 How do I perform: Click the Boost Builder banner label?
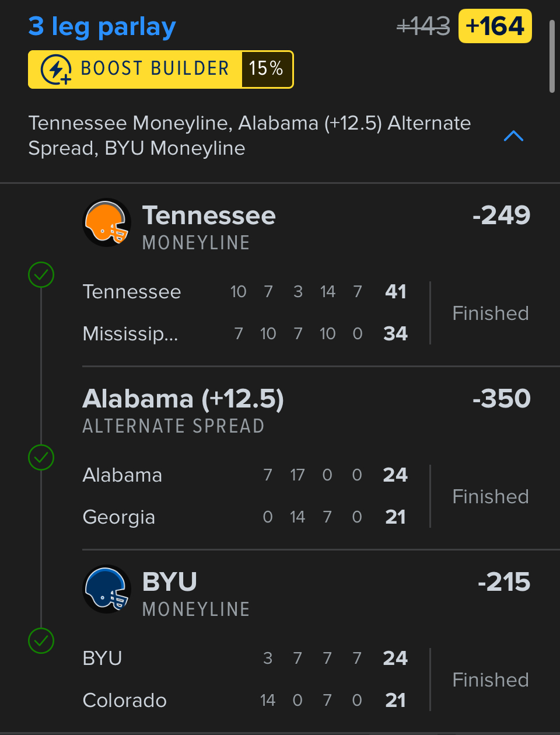pos(155,69)
